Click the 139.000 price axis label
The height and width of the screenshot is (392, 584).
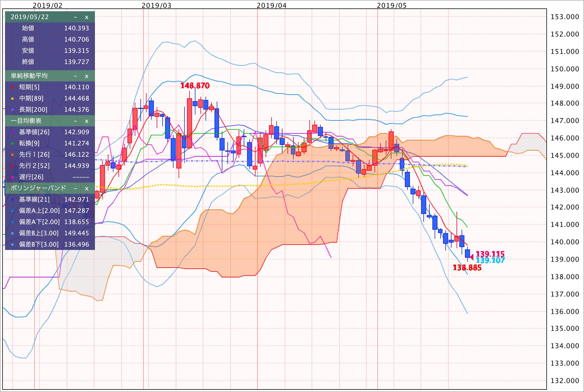[x=565, y=259]
